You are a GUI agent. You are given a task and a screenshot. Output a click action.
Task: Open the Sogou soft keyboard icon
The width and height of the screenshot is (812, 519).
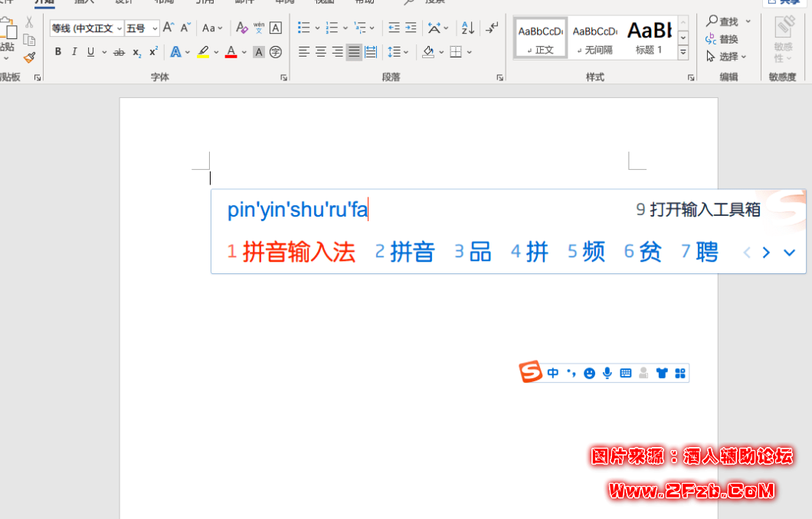point(626,374)
